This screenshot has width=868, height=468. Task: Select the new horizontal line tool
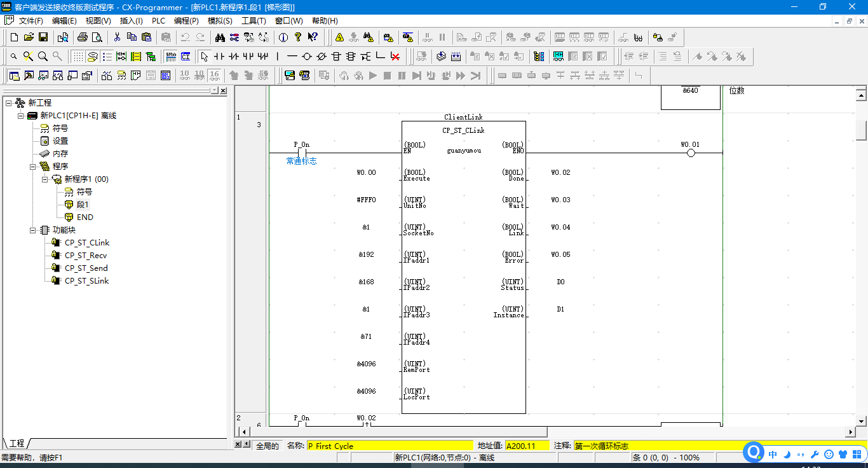[292, 57]
